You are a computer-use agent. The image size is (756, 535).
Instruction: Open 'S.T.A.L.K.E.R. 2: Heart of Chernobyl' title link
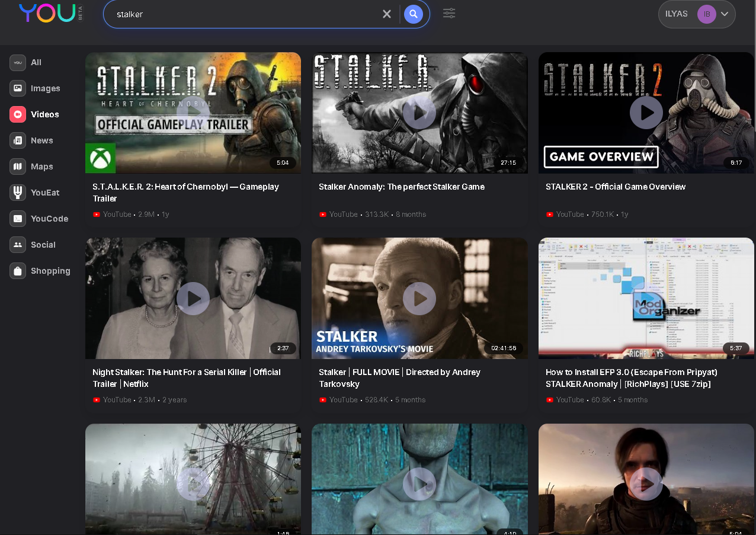pyautogui.click(x=185, y=193)
